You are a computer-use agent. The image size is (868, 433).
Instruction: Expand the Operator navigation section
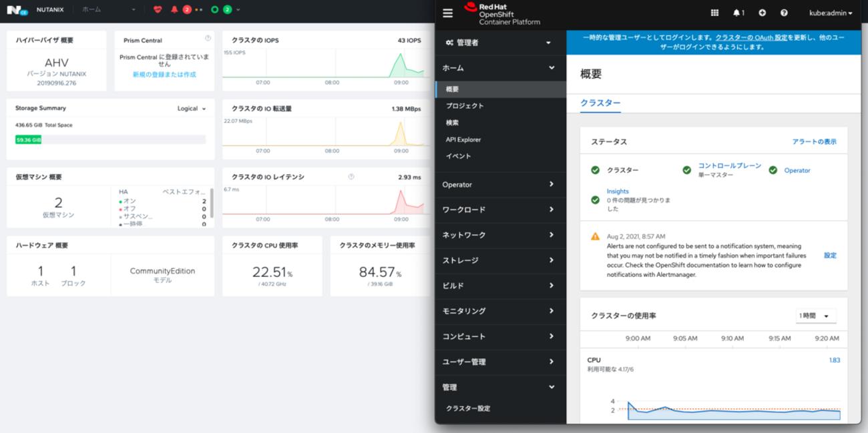tap(500, 184)
